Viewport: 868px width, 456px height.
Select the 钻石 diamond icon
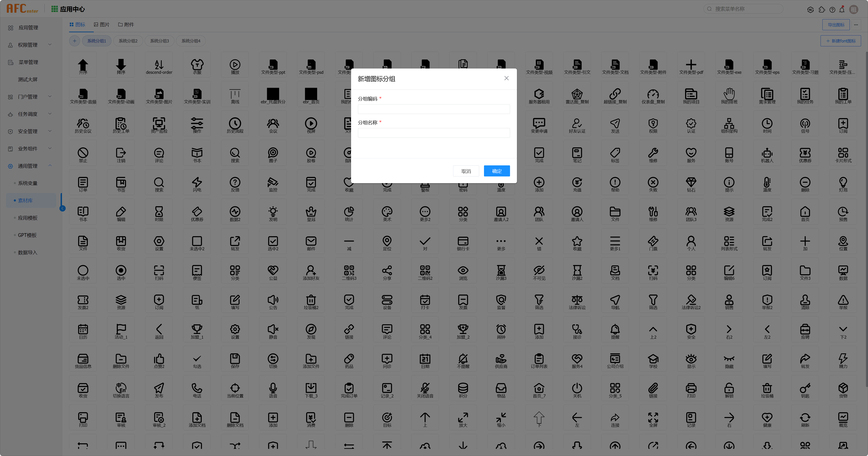(691, 184)
